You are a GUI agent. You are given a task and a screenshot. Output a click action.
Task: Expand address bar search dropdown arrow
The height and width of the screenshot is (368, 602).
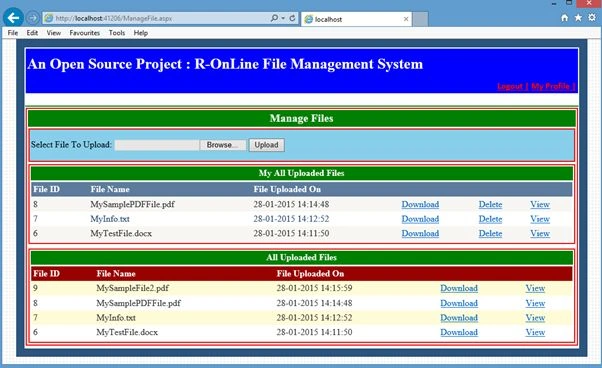[x=283, y=18]
